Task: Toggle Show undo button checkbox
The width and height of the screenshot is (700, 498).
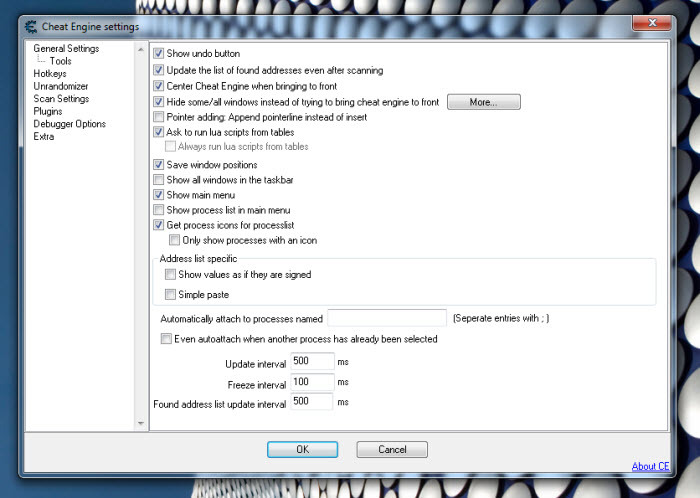Action: (x=158, y=54)
